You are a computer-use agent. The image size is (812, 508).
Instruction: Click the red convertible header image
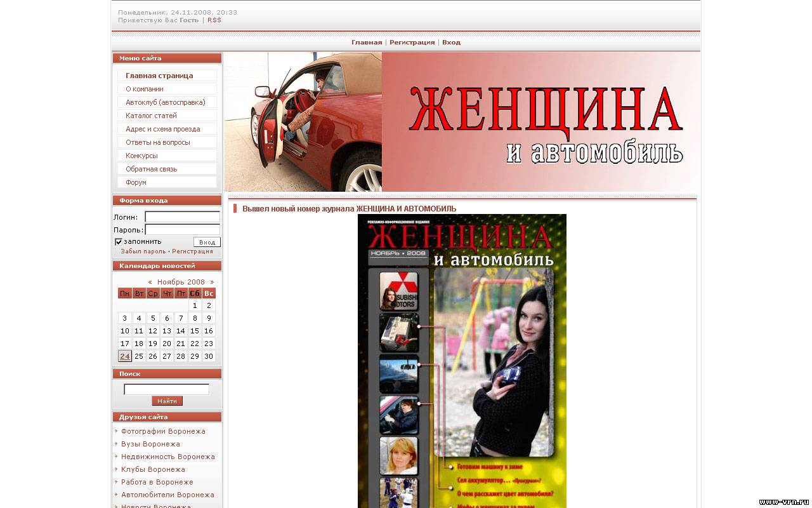[x=303, y=122]
